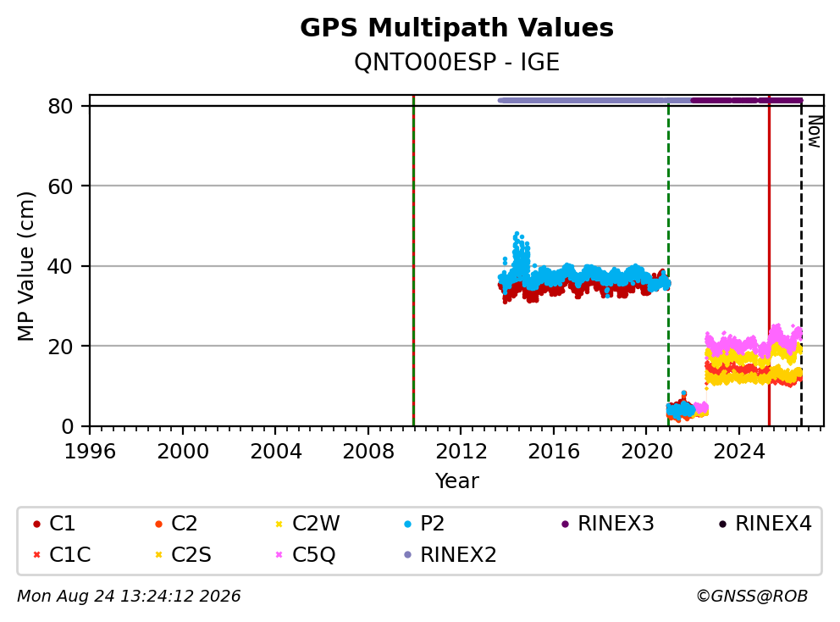Click the ©GNSS@ROB credit text
The width and height of the screenshot is (840, 622).
click(752, 596)
